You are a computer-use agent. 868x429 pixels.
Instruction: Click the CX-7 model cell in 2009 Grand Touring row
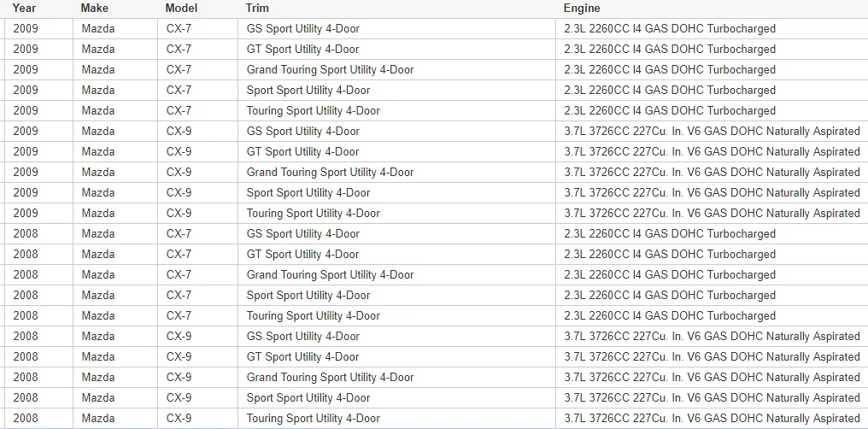point(197,70)
